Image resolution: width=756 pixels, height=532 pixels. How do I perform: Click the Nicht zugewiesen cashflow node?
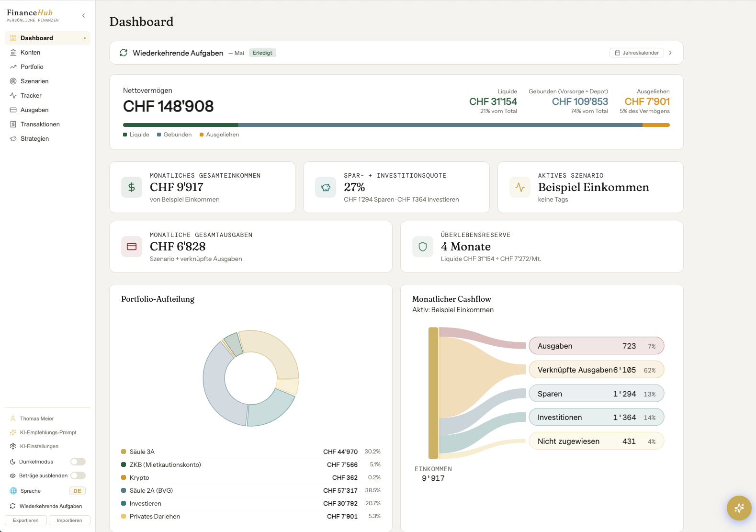pos(597,441)
